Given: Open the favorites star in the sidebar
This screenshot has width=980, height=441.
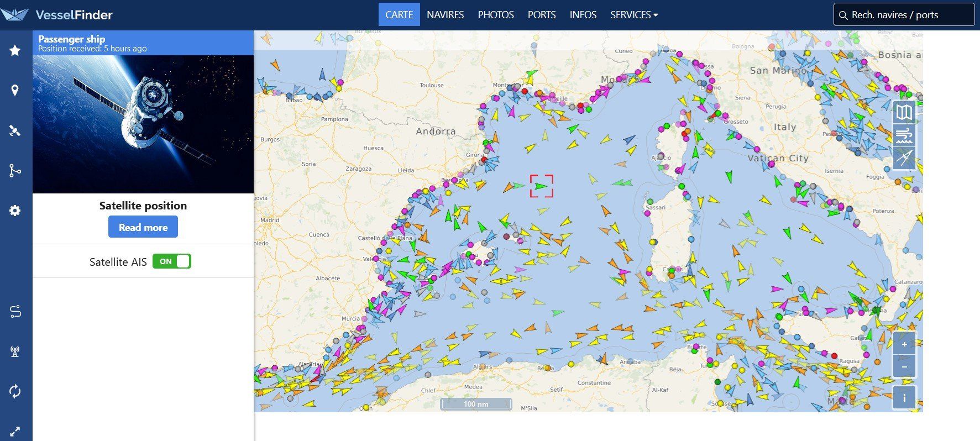Looking at the screenshot, I should coord(15,50).
